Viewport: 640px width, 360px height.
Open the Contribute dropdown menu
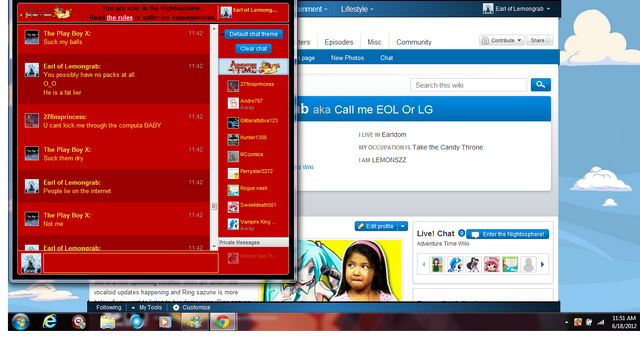coord(502,40)
